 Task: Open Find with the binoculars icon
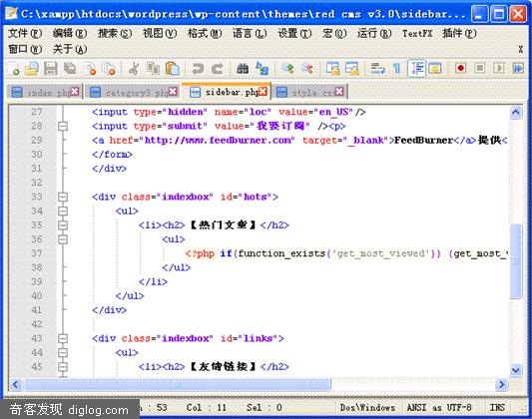coord(243,69)
